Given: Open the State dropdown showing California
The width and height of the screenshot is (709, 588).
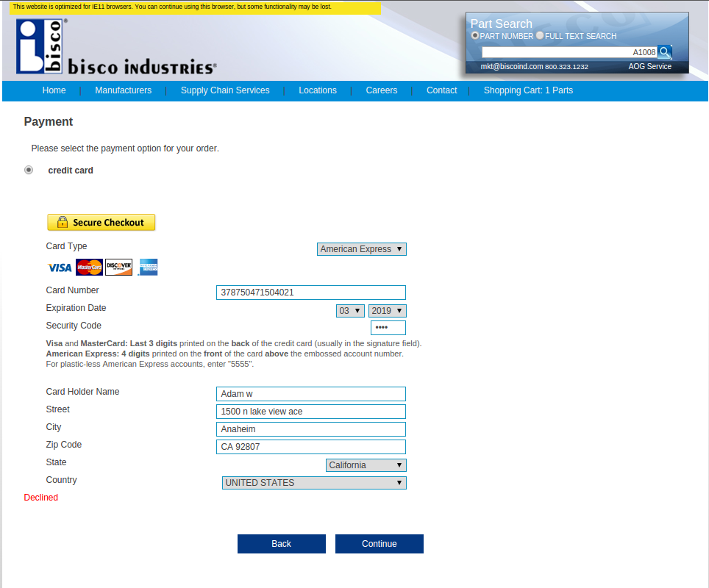Looking at the screenshot, I should coord(366,465).
